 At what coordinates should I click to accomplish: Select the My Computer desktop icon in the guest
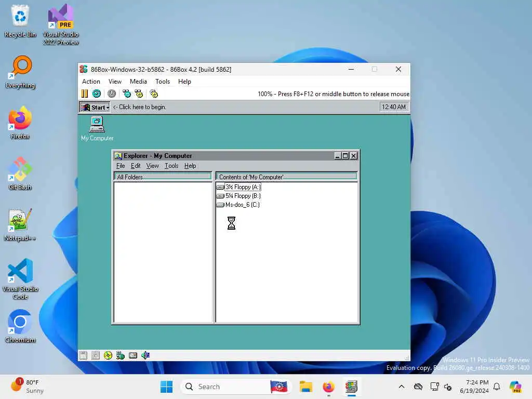click(97, 129)
